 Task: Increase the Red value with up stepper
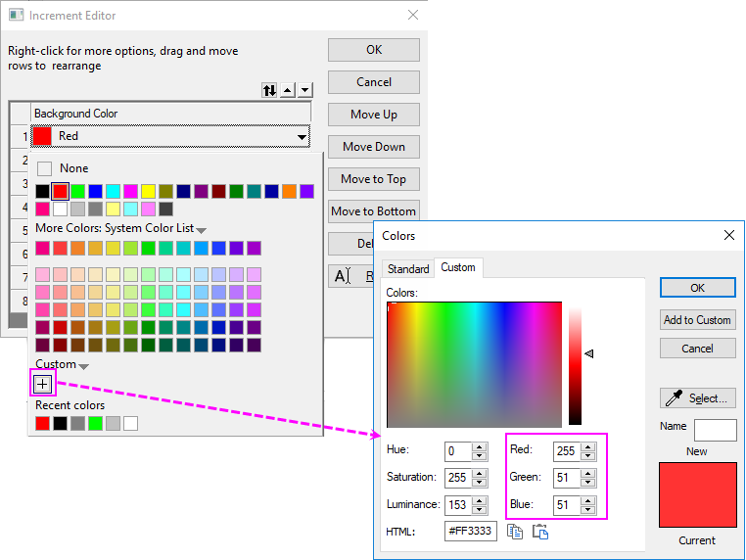point(587,445)
